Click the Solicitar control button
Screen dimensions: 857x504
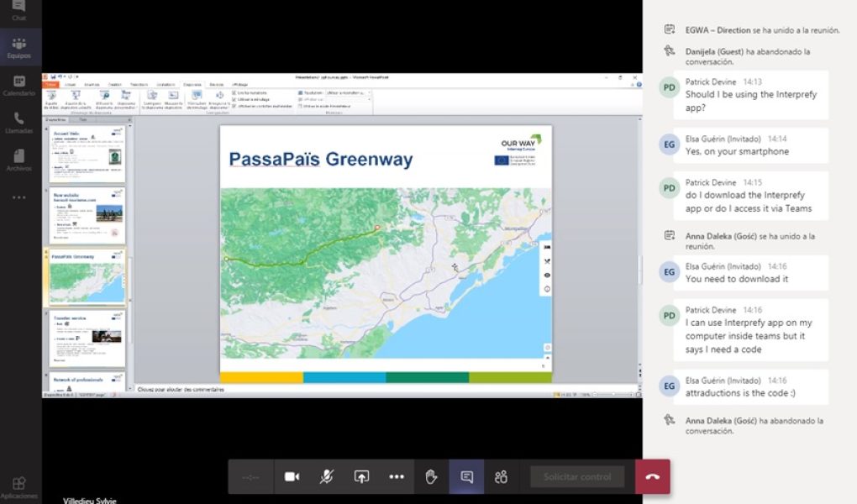[x=577, y=477]
